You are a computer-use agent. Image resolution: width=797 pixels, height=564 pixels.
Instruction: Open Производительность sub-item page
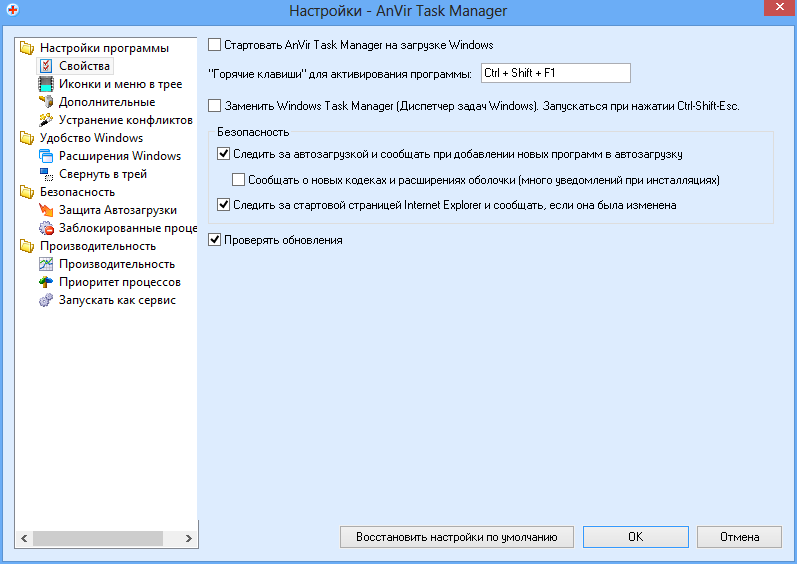(117, 264)
